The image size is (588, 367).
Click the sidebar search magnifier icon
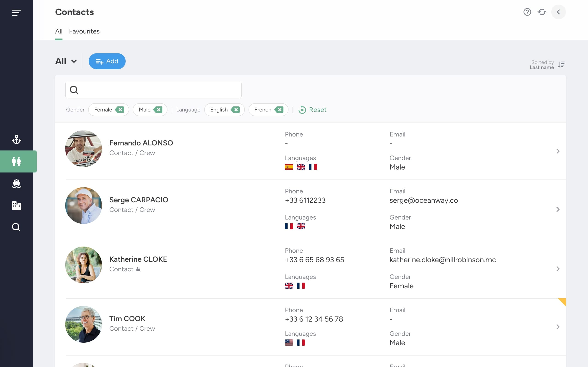tap(16, 227)
